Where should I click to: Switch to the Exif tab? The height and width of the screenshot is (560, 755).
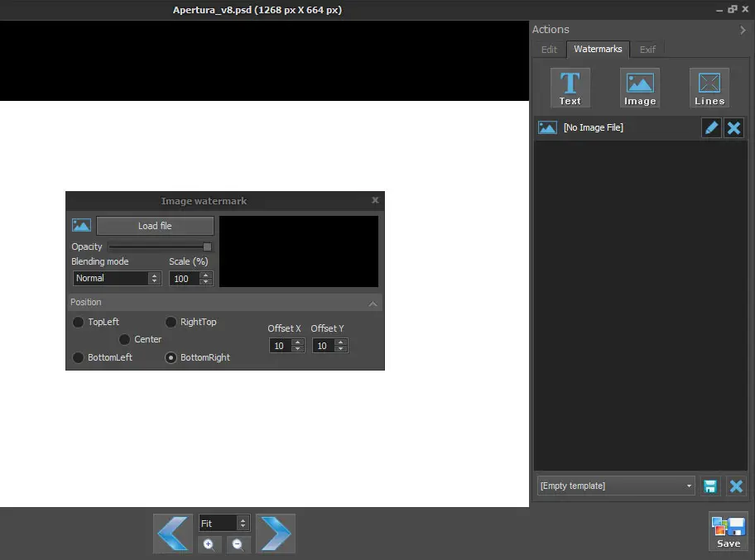pyautogui.click(x=647, y=50)
